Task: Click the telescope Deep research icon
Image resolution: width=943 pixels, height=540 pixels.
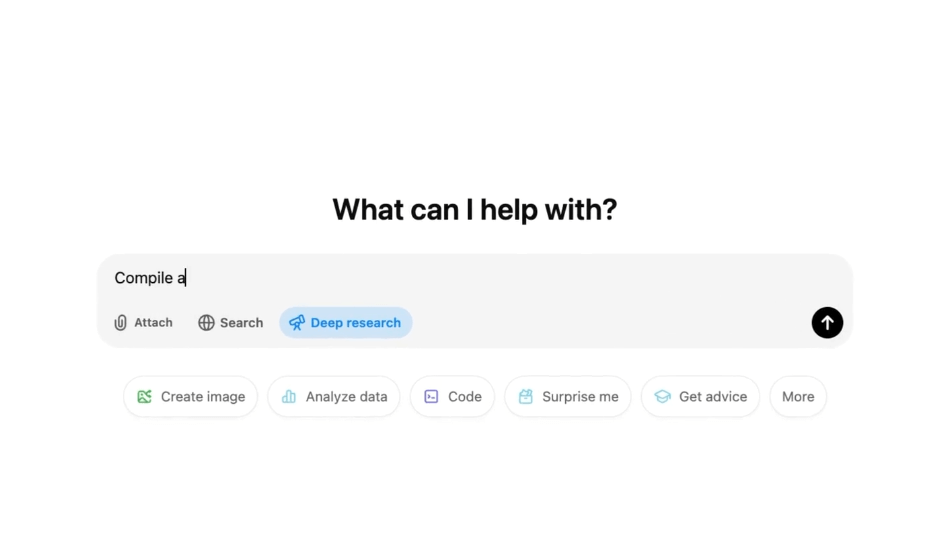Action: point(297,323)
